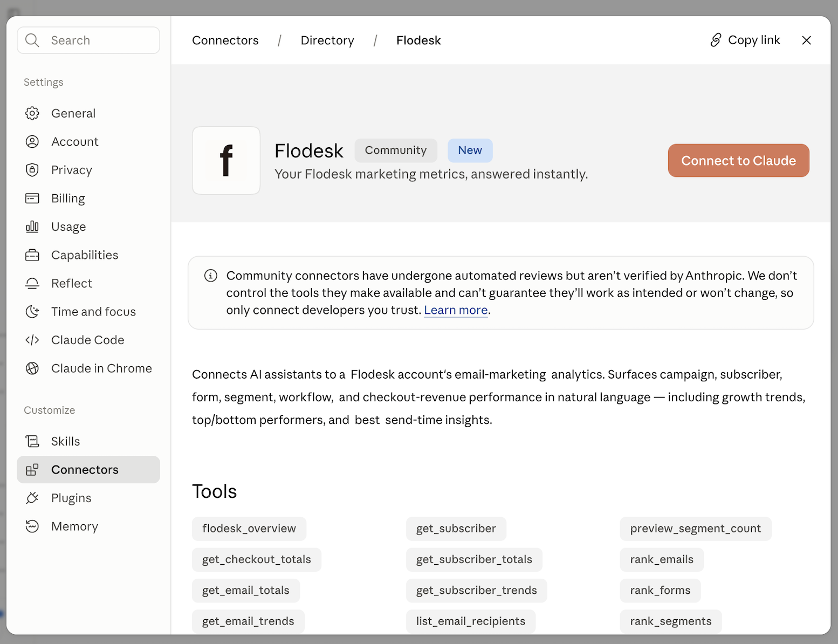This screenshot has height=644, width=838.
Task: Navigate to Directory breadcrumb
Action: point(327,40)
